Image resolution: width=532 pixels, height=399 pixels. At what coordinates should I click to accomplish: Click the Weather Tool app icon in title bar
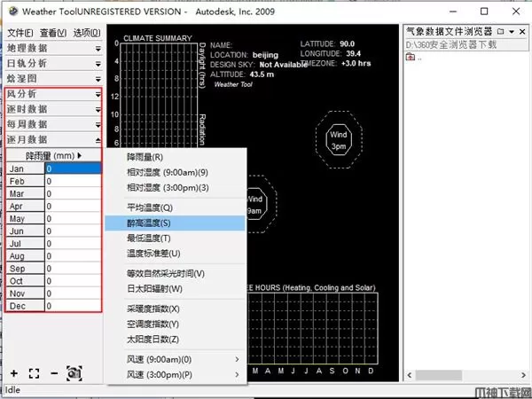pos(10,11)
